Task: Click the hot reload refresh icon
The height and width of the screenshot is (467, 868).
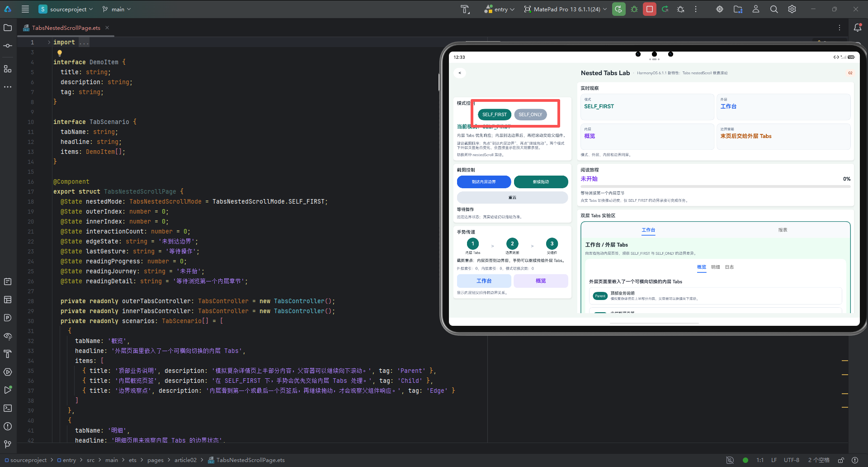Action: pos(665,9)
